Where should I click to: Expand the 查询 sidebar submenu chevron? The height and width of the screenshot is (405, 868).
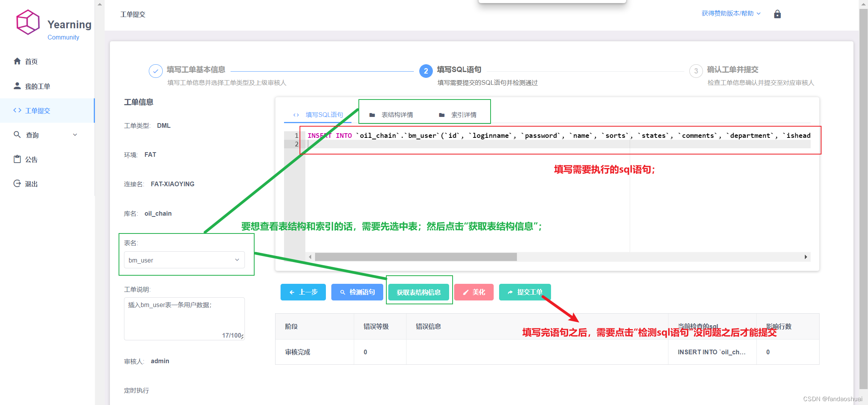[x=75, y=135]
